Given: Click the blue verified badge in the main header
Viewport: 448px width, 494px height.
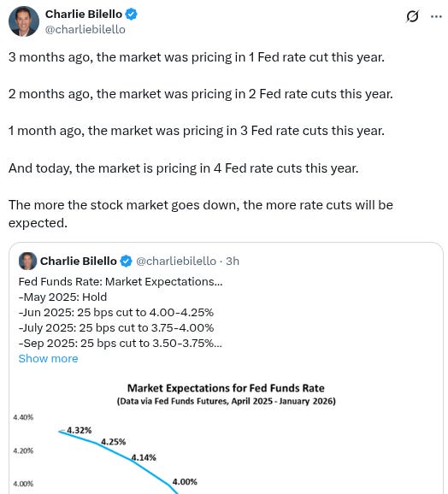Looking at the screenshot, I should click(x=131, y=15).
